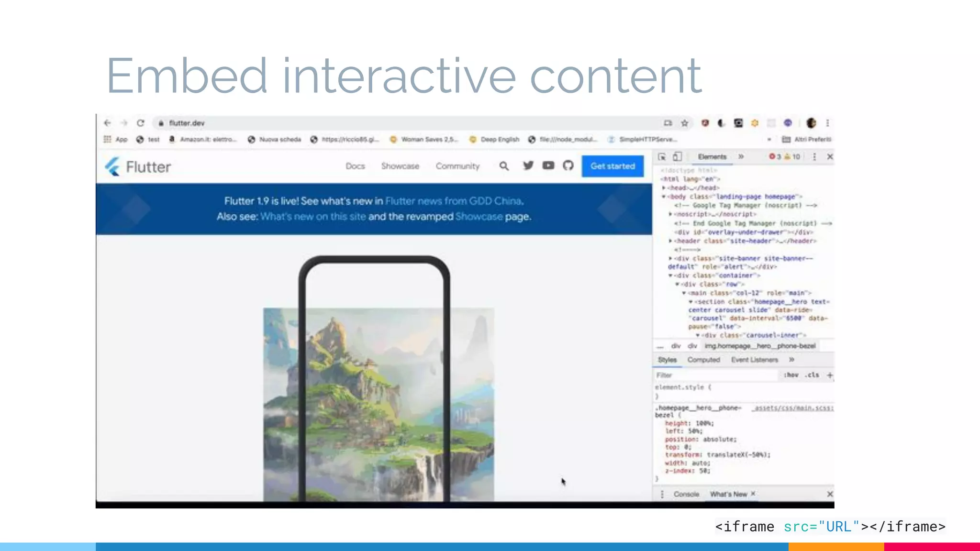Expand the noscript node
Screen dimensions: 980x551
(670, 214)
